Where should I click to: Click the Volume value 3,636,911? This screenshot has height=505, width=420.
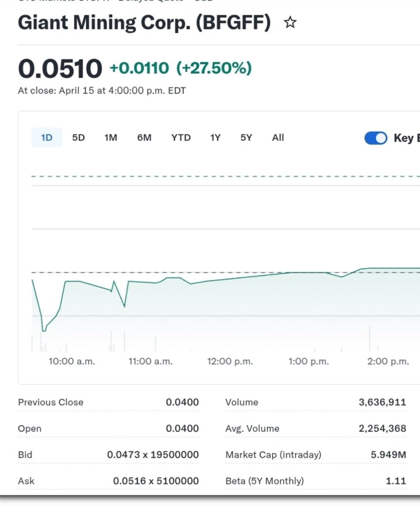click(x=383, y=402)
